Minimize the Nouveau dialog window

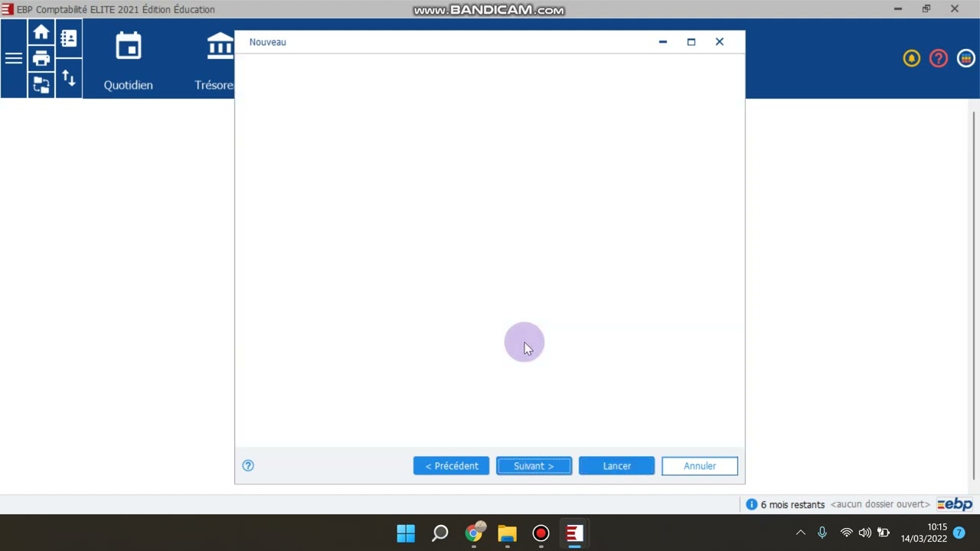(663, 42)
